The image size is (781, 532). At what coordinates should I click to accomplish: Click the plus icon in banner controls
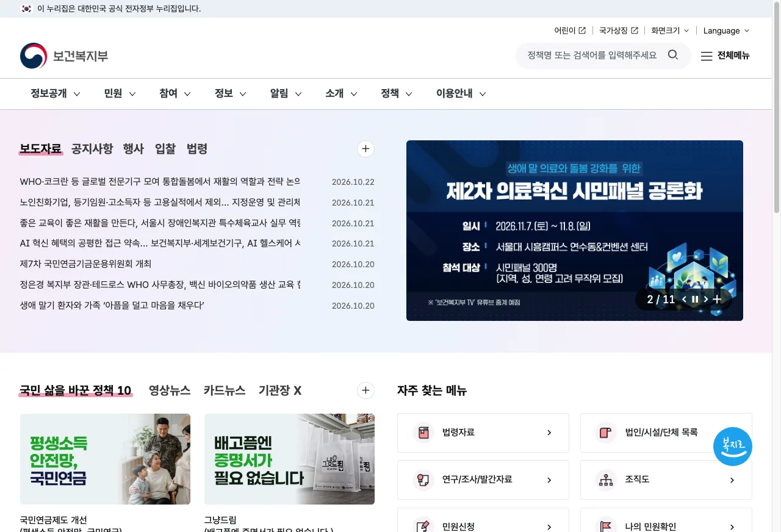coord(718,299)
